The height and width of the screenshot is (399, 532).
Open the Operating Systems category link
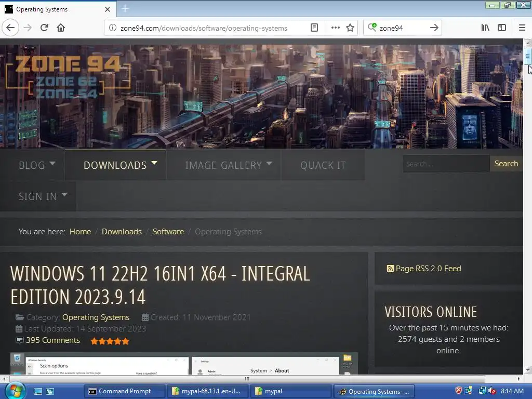pyautogui.click(x=96, y=317)
